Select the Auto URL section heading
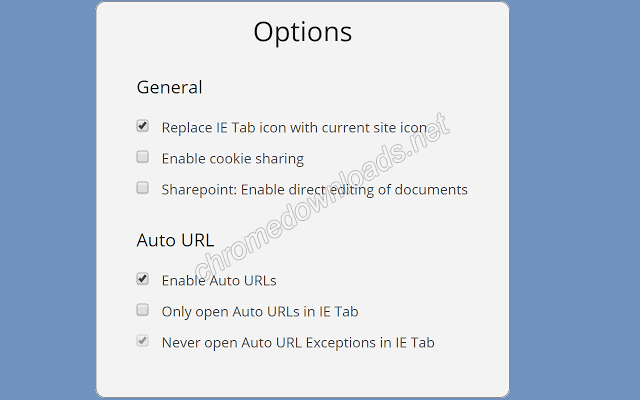This screenshot has width=640, height=400. click(176, 240)
